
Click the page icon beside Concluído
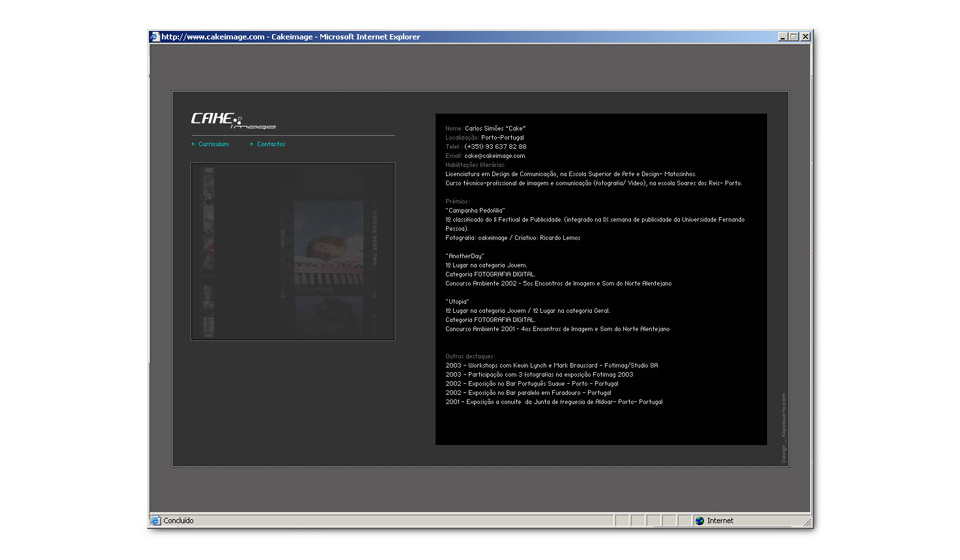pyautogui.click(x=156, y=521)
